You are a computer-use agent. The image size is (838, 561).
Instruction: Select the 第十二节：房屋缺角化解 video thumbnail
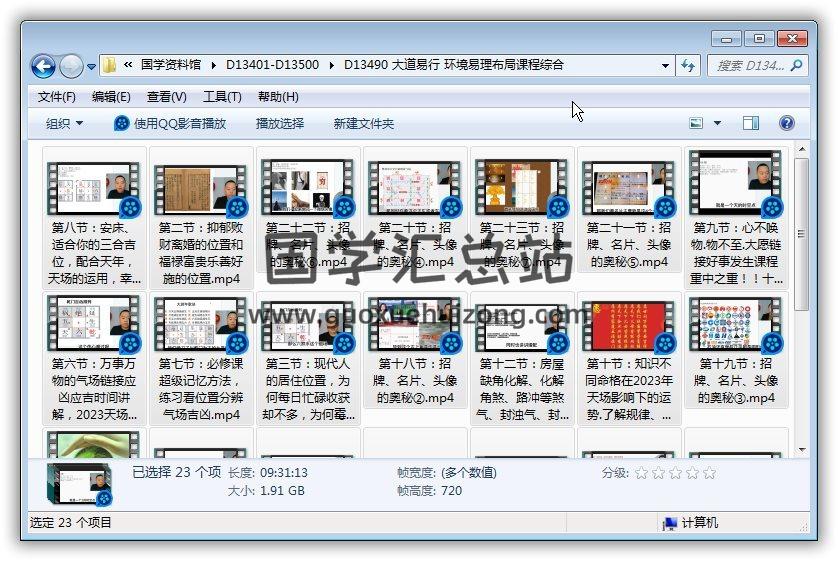(x=522, y=327)
